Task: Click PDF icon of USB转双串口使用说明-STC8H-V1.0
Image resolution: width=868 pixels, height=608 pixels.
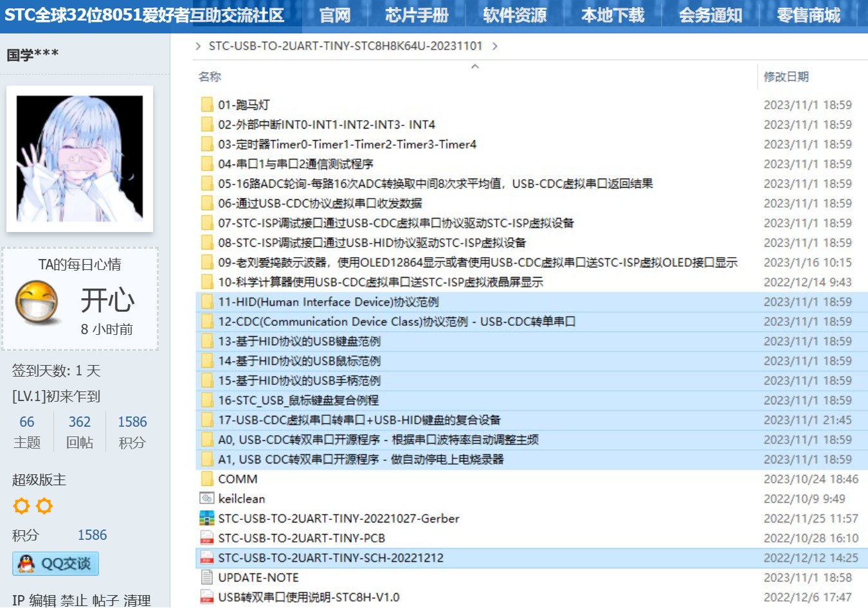Action: click(x=207, y=598)
